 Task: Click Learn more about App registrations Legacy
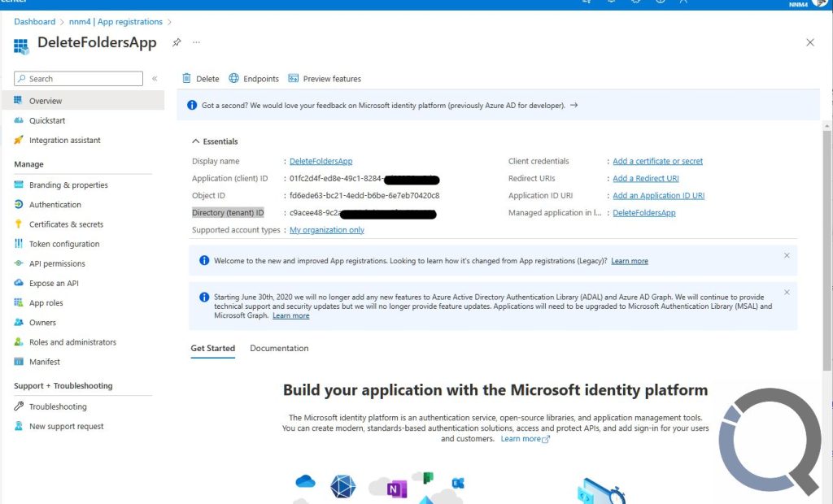[x=630, y=261]
